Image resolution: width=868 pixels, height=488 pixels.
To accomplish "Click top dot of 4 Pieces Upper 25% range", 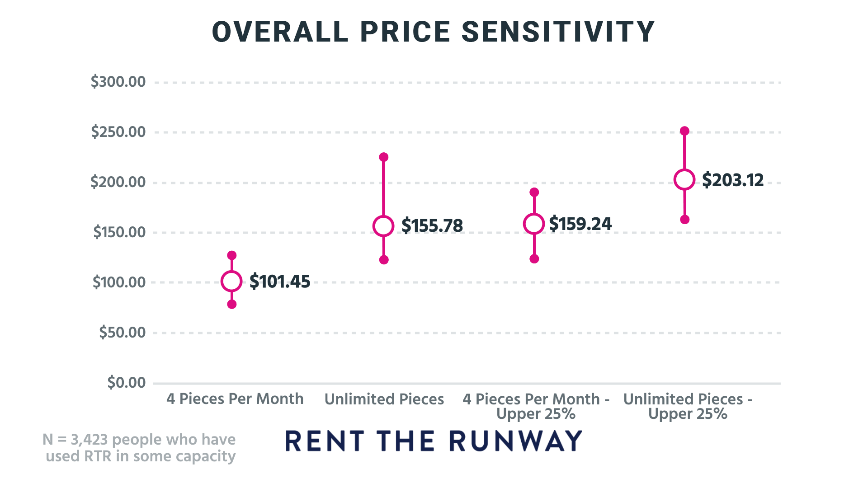I will [x=534, y=192].
